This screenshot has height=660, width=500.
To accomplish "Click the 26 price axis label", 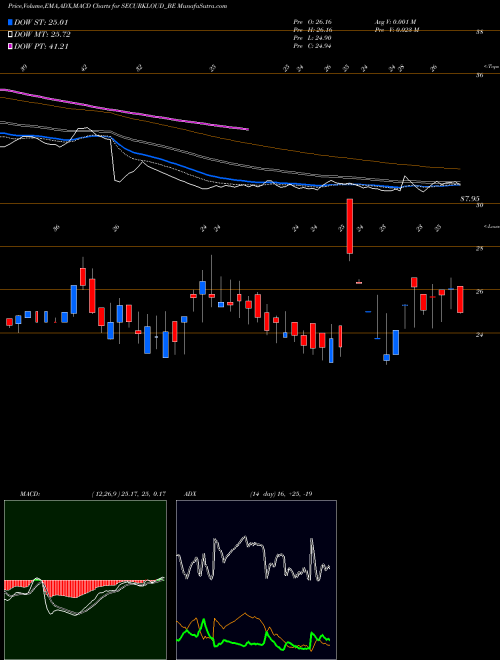I will pyautogui.click(x=479, y=292).
